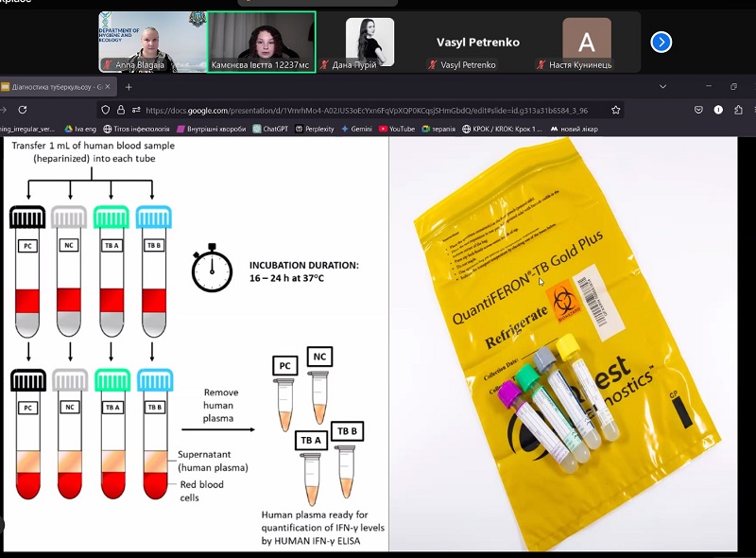Screen dimensions: 756x558
Task: Reload the page in the browser
Action: (x=23, y=110)
